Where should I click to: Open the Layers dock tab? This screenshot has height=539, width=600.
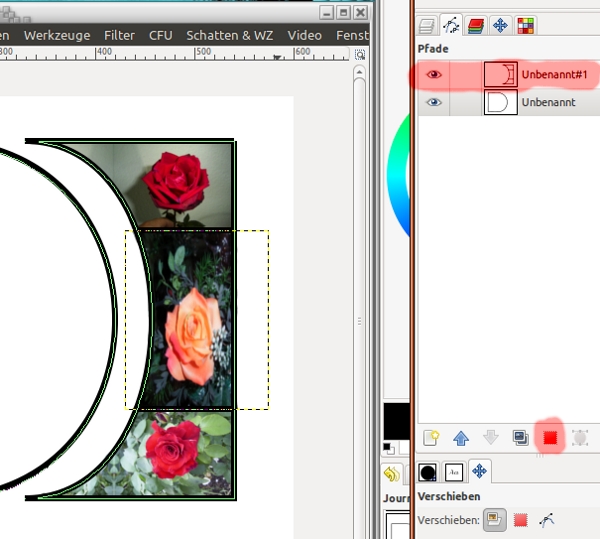tap(427, 26)
